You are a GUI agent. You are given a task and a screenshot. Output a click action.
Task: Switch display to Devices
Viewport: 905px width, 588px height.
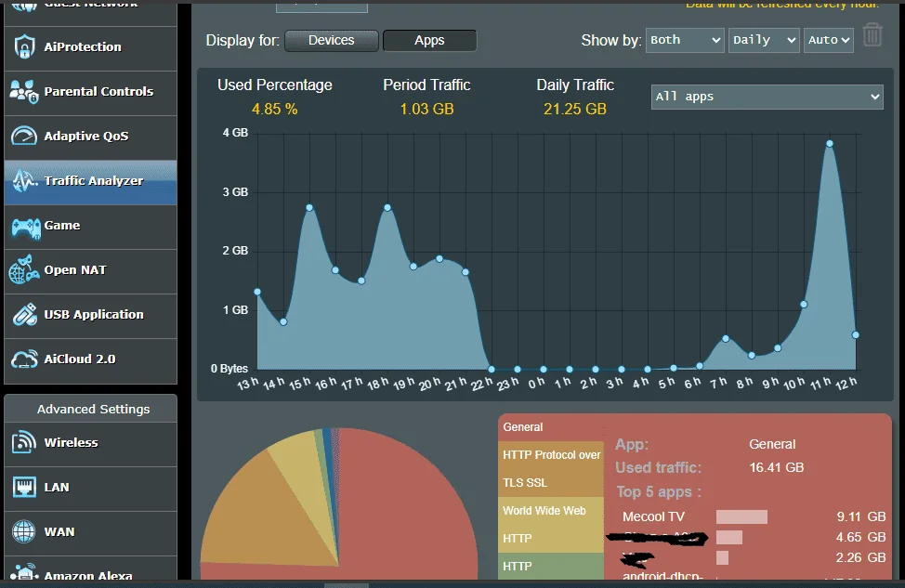[x=332, y=40]
